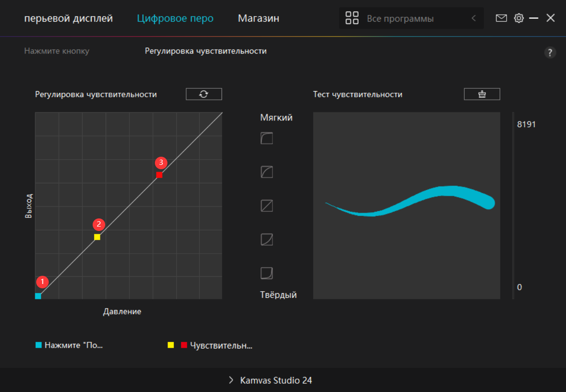Expand the Все программы program selector
Viewport: 566px width, 392px height.
(x=400, y=18)
